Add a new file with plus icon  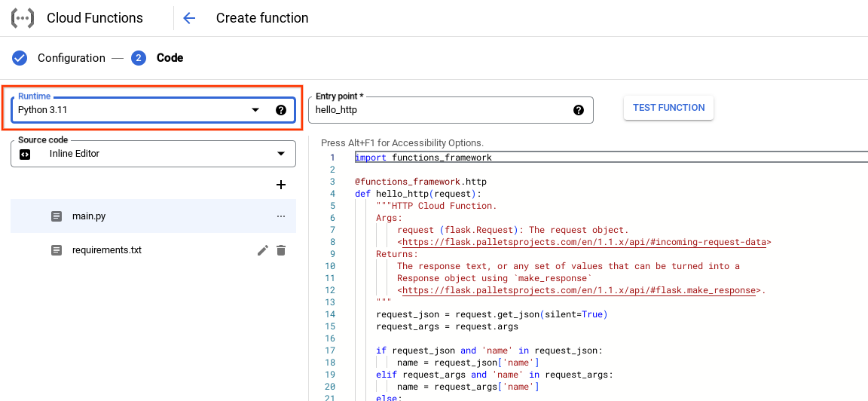[x=281, y=185]
